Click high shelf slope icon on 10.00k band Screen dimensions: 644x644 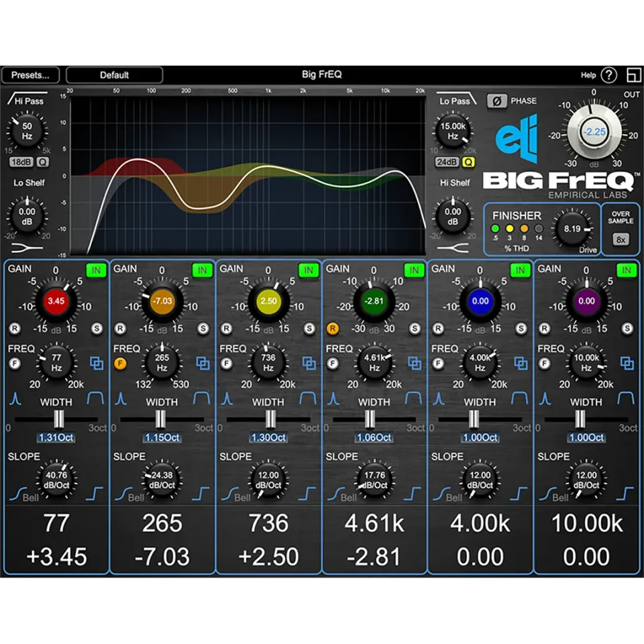click(x=625, y=494)
